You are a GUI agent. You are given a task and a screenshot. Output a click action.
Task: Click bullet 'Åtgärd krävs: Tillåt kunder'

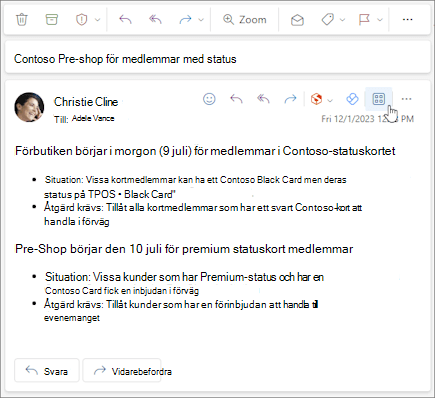click(x=181, y=311)
